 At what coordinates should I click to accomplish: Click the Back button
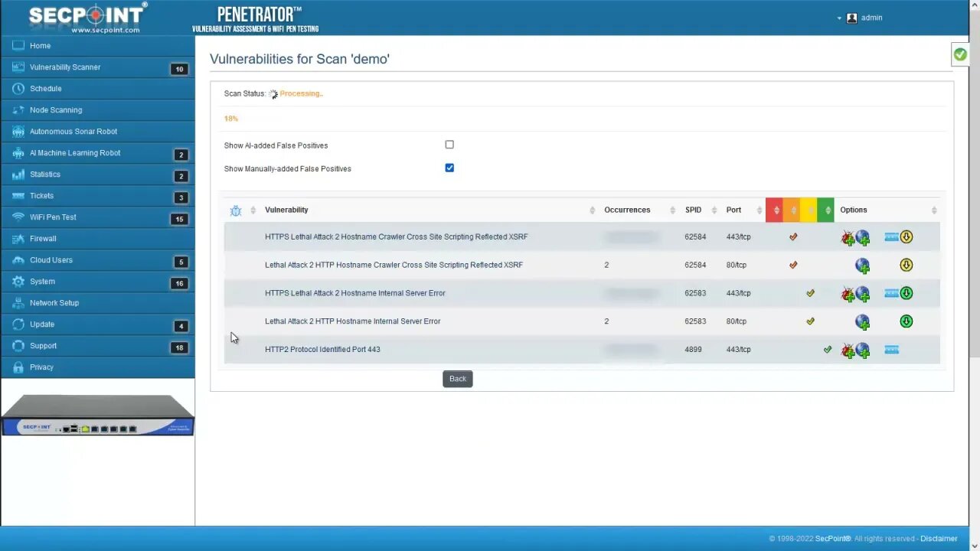458,379
